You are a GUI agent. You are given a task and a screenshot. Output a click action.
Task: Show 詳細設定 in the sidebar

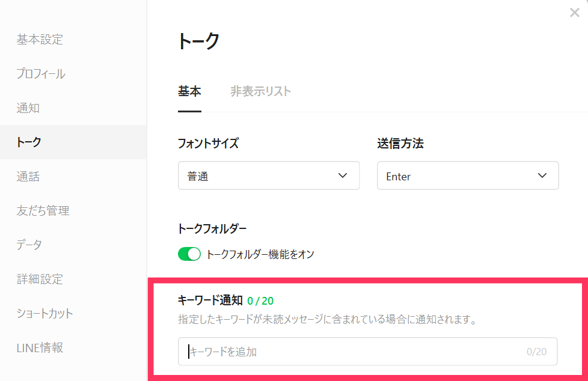coord(40,279)
